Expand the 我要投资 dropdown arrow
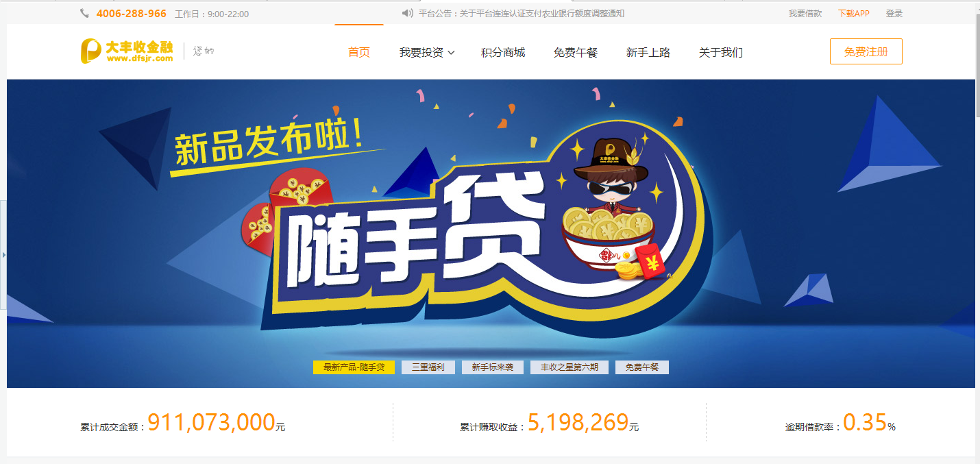Viewport: 980px width, 464px height. click(x=451, y=53)
